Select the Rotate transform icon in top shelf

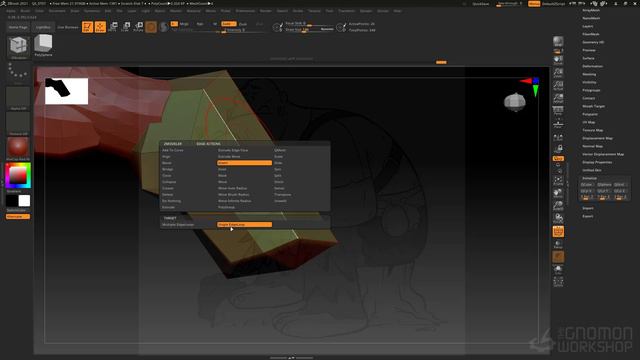point(138,27)
